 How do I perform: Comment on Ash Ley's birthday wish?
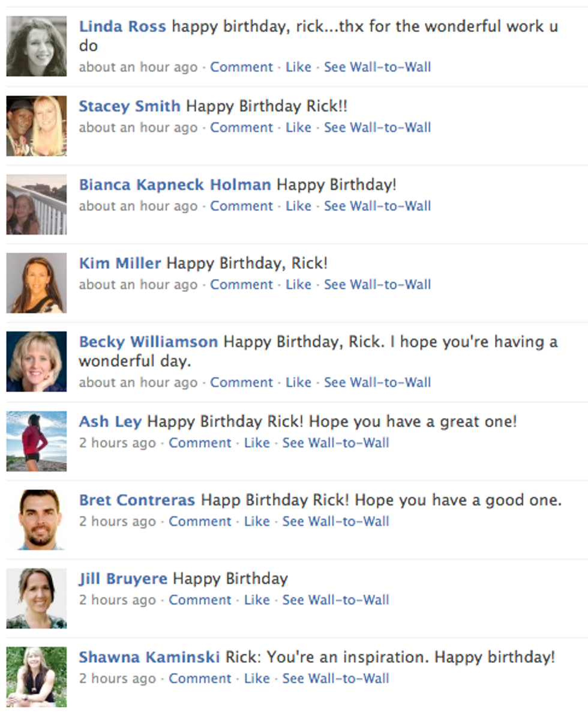(200, 443)
